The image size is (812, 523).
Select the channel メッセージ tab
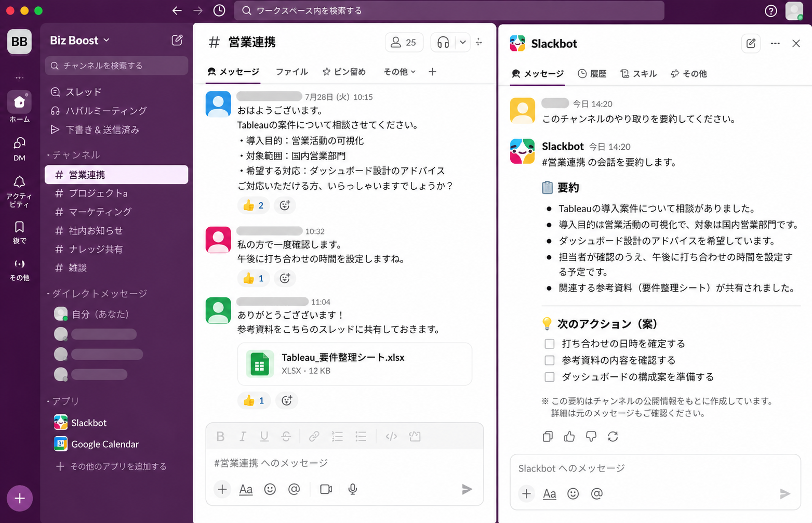point(233,72)
